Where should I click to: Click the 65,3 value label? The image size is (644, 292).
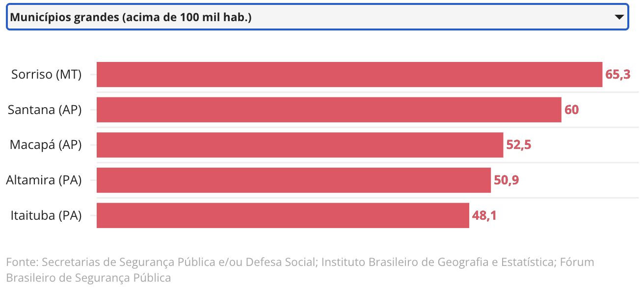click(x=617, y=75)
